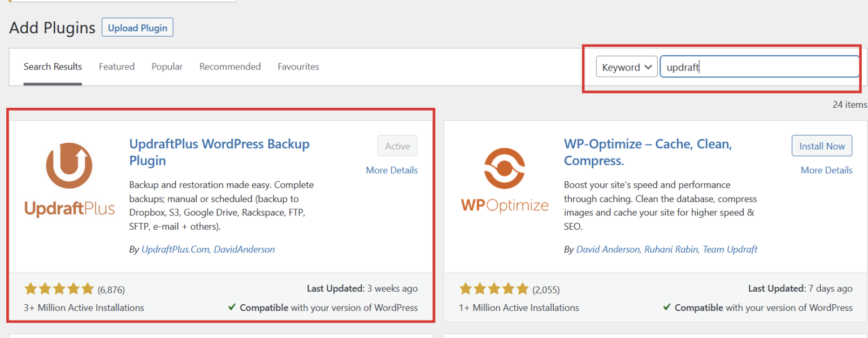Open More Details for UpdraftPlus
The height and width of the screenshot is (338, 868).
(x=392, y=170)
